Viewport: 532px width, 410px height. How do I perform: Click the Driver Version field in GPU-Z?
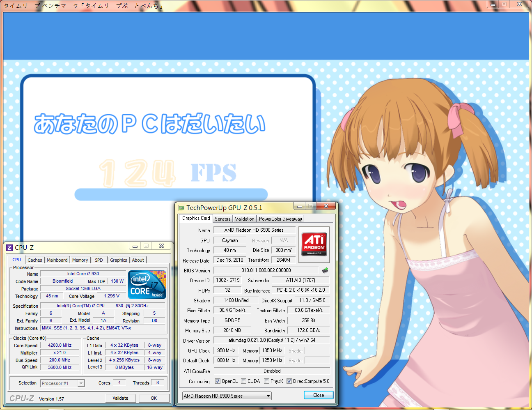(272, 340)
